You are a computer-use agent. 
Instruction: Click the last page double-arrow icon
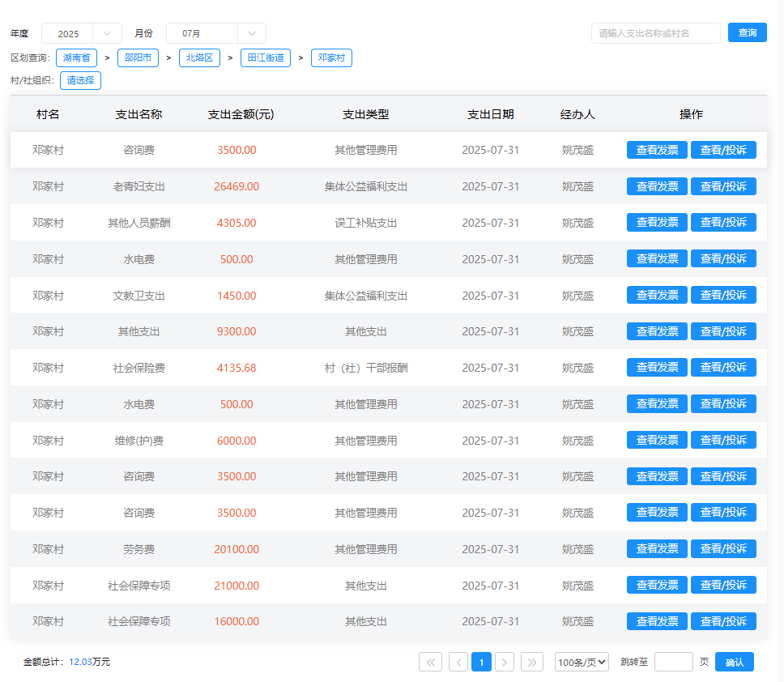[532, 662]
